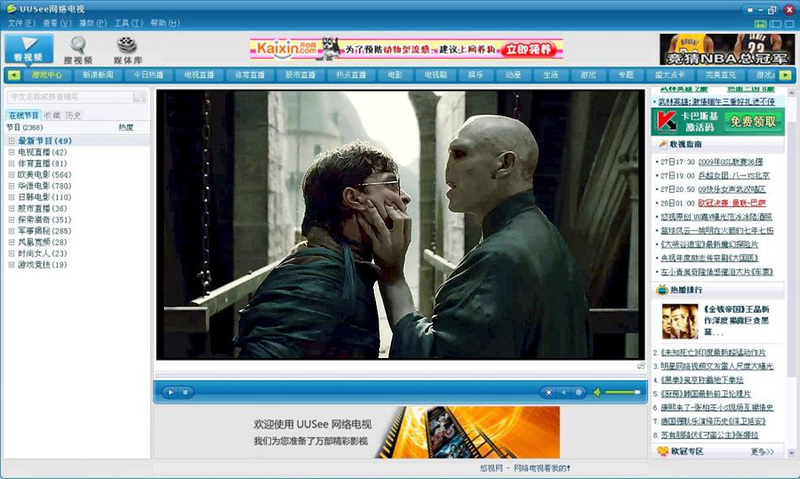
Task: Adjust the green volume slider
Action: pyautogui.click(x=622, y=392)
